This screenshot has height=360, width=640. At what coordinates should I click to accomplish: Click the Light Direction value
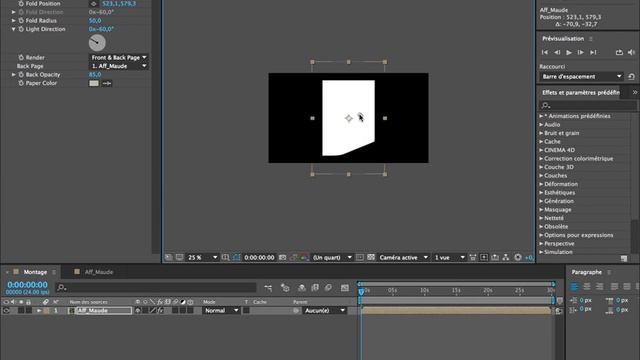pos(101,29)
